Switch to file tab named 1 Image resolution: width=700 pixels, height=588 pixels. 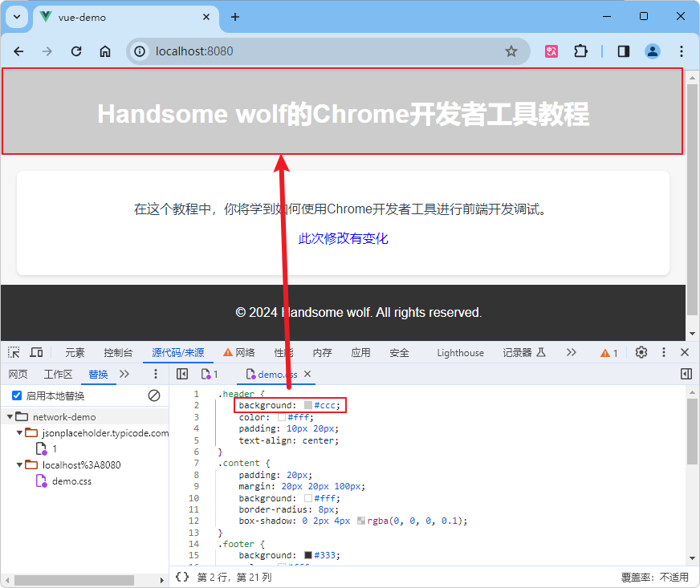point(210,375)
